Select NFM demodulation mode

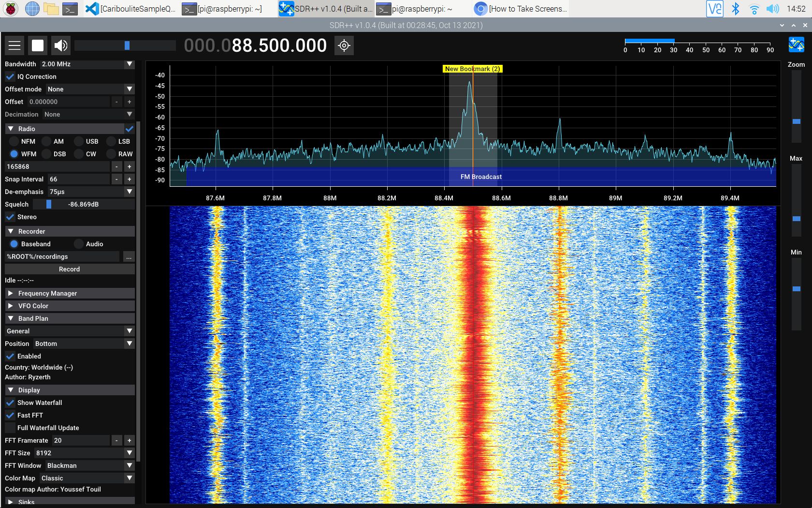click(14, 141)
